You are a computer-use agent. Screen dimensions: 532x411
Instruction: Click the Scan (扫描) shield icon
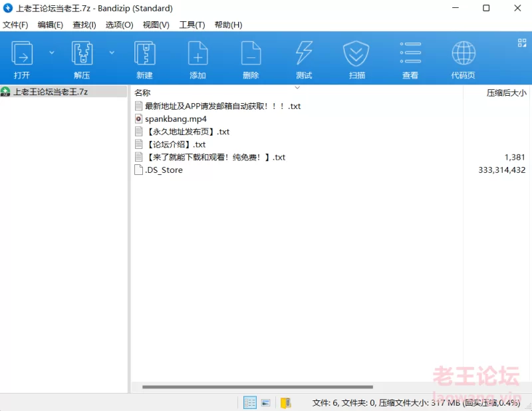[356, 53]
